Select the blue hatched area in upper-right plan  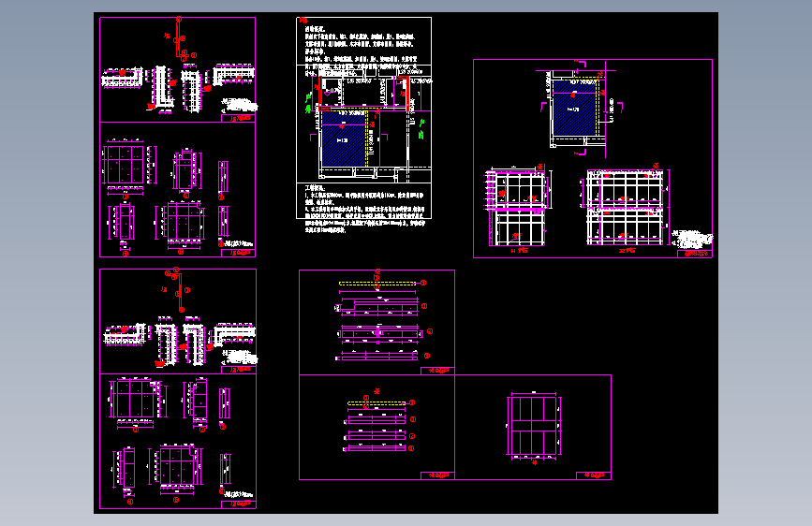click(x=573, y=108)
